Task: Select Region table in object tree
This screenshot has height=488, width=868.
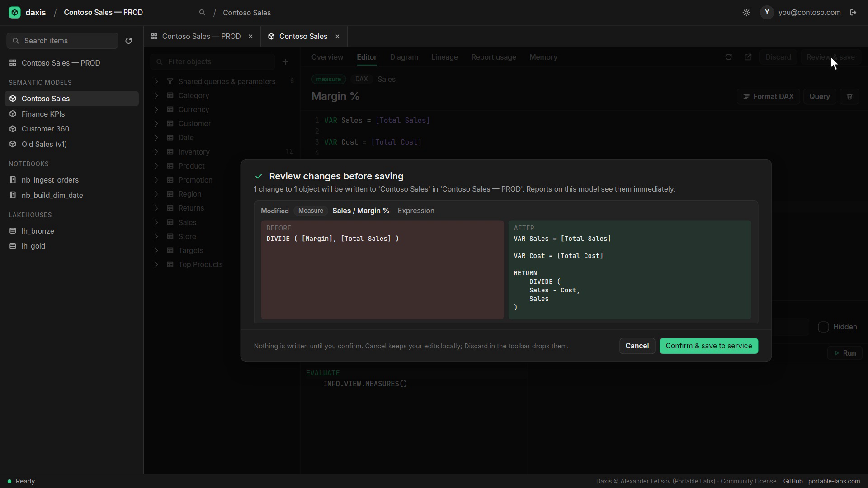Action: pos(190,194)
